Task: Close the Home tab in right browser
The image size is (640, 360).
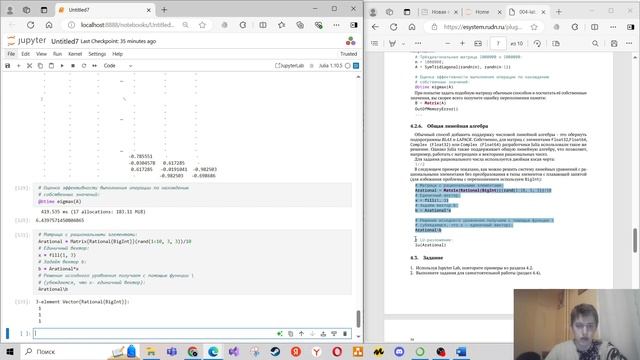Action: tap(500, 12)
